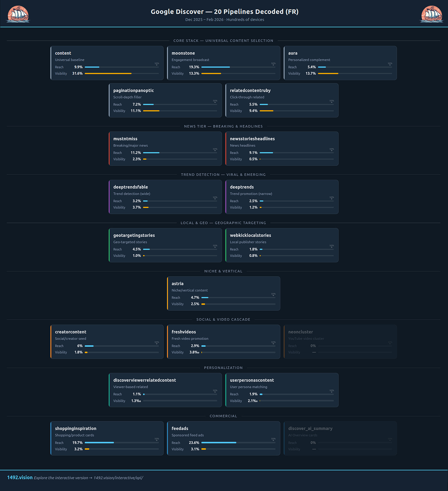This screenshot has height=491, width=448.
Task: Click the 2.1‰ Visibility value on userpersonascontent
Action: 253,401
